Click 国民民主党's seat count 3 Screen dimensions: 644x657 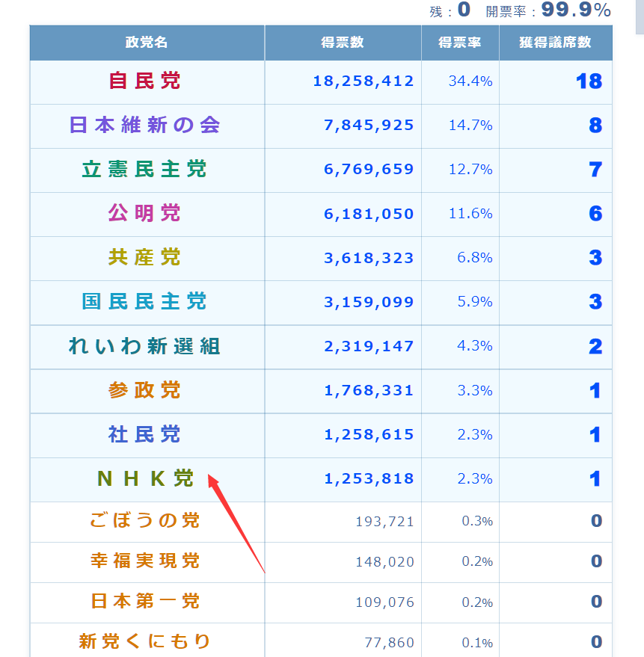click(x=595, y=302)
